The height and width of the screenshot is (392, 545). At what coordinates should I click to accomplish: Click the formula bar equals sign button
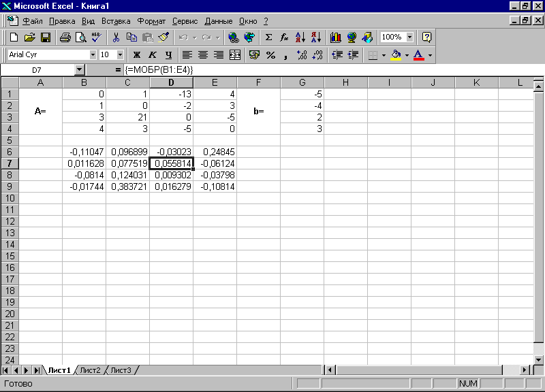pyautogui.click(x=118, y=70)
